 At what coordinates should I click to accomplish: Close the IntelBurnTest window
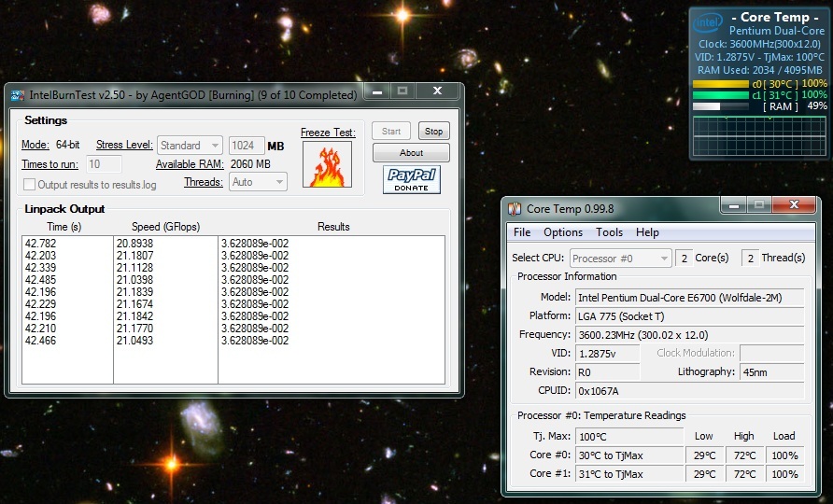click(437, 91)
